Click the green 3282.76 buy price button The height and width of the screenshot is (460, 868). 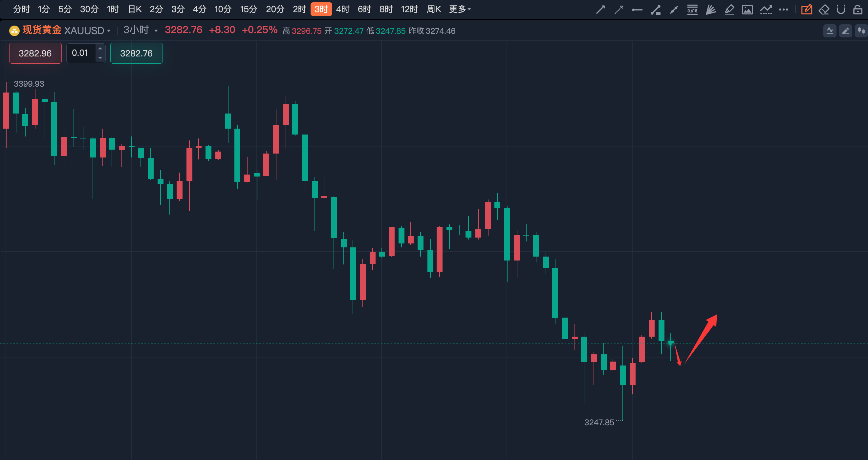136,53
